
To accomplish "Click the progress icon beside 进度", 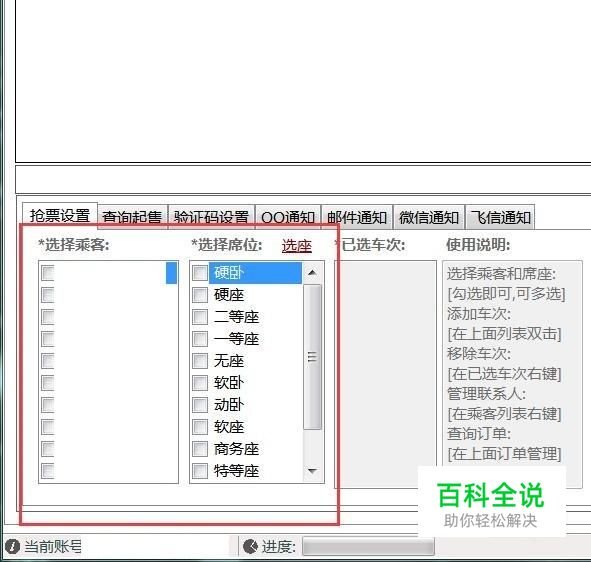I will tap(250, 547).
